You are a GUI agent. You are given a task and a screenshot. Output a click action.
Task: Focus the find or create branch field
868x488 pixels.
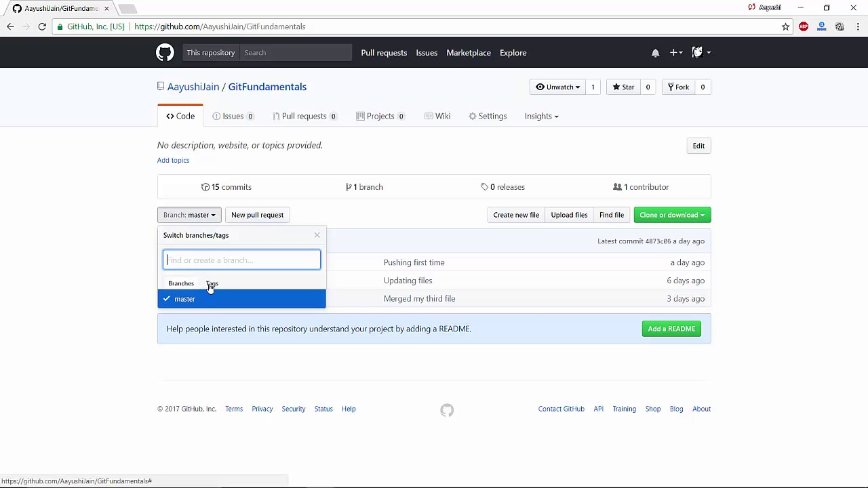point(241,260)
